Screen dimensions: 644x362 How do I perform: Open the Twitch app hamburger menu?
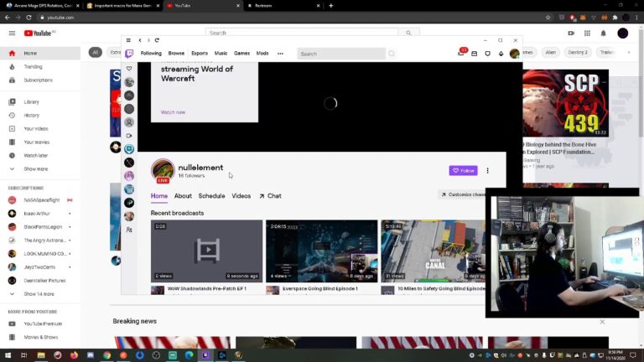point(128,40)
